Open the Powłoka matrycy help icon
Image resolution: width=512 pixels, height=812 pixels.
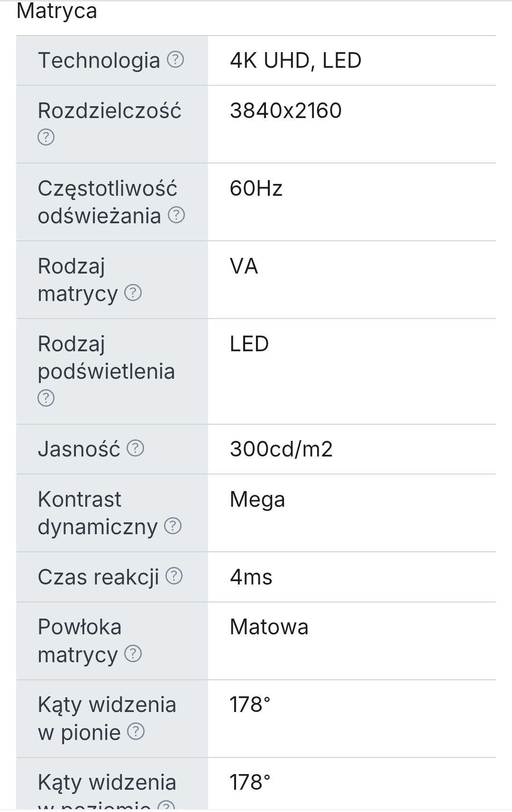tap(133, 654)
